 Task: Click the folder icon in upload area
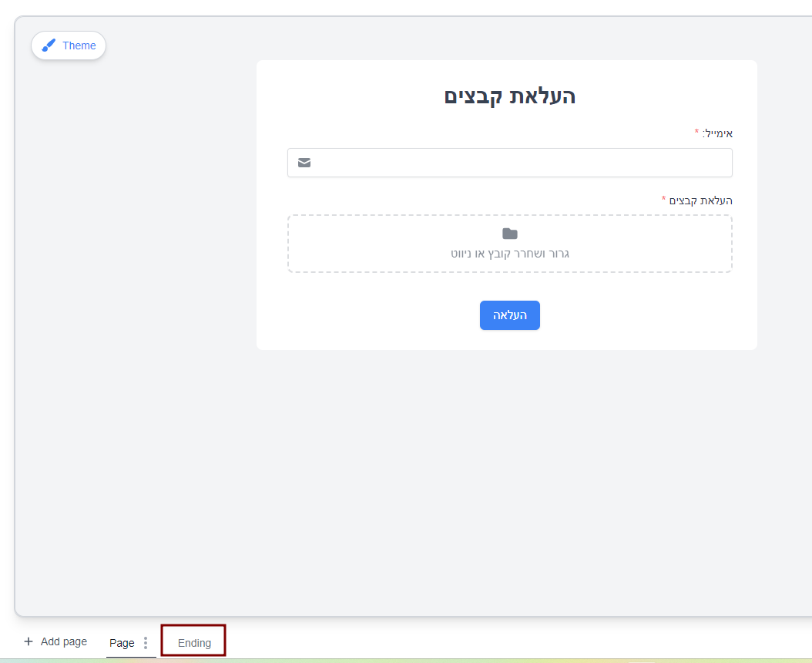point(510,234)
